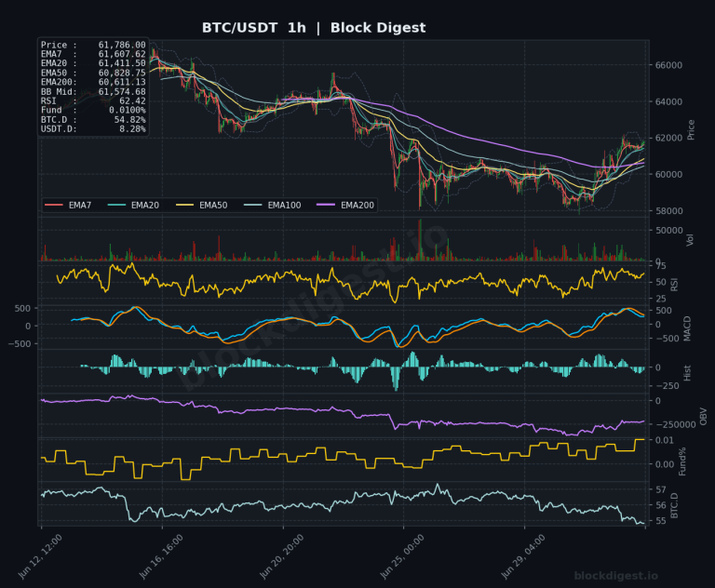Select the 'RSI : 62.42' readout
Screen dimensions: 715x588
[93, 100]
